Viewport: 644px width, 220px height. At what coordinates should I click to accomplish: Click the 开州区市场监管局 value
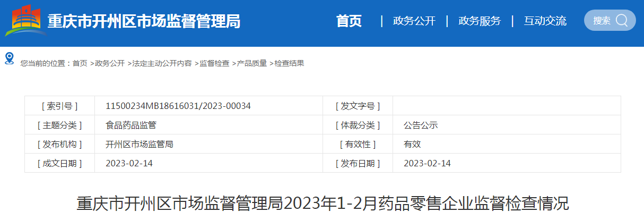pos(140,145)
